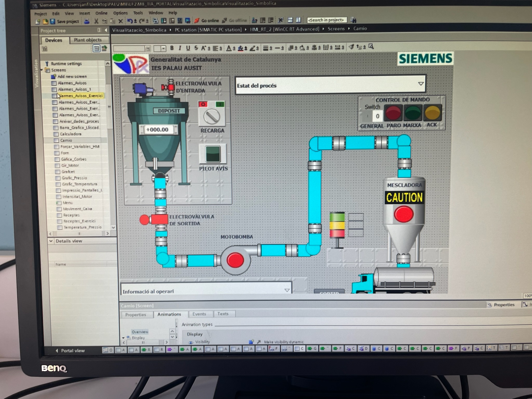Image resolution: width=532 pixels, height=399 pixels.
Task: Click the Cut scissors icon
Action: coord(96,21)
